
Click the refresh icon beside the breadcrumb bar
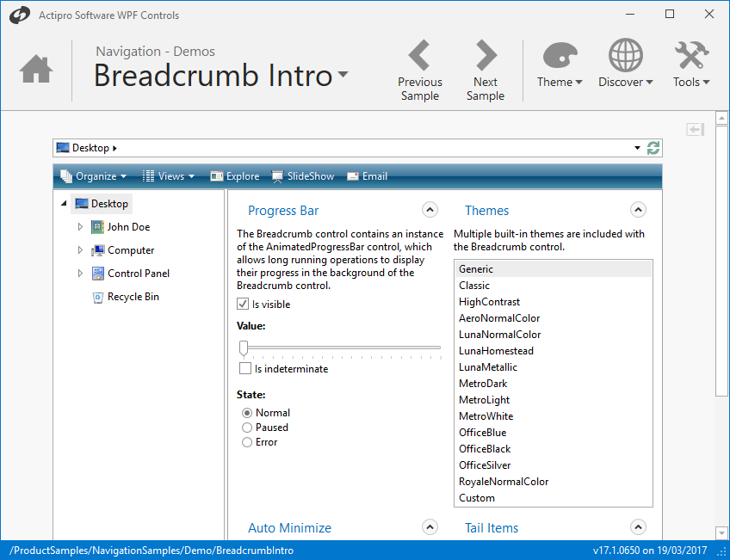653,147
